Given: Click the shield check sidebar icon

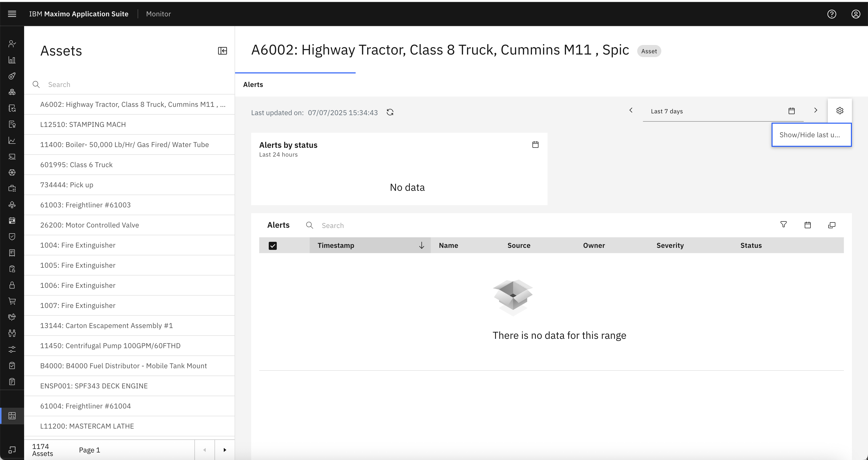Looking at the screenshot, I should pyautogui.click(x=12, y=237).
